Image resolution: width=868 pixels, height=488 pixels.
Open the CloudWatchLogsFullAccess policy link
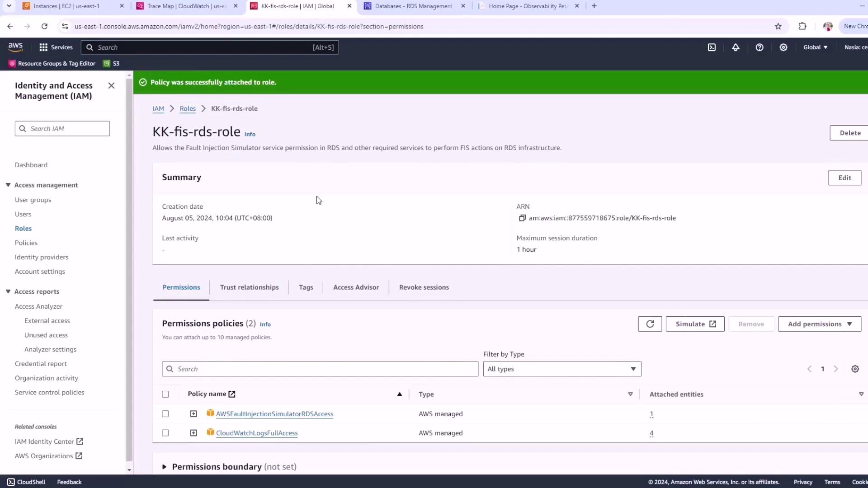[x=257, y=433]
